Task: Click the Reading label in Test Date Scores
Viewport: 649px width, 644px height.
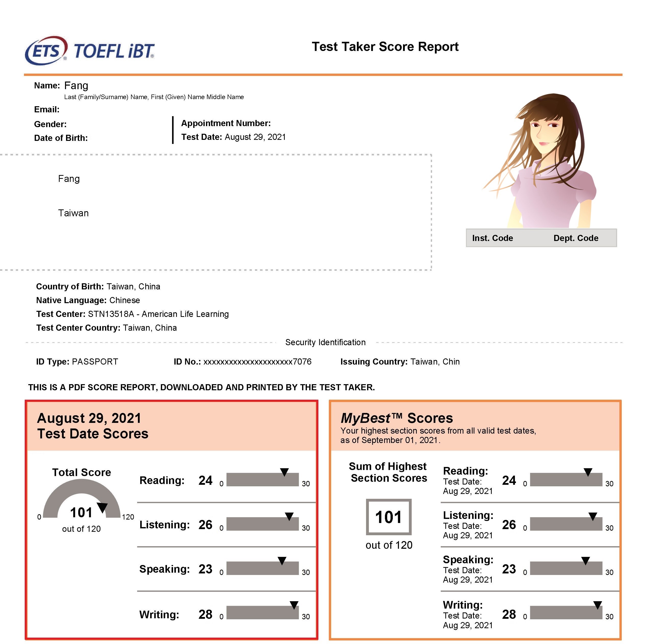Action: tap(162, 480)
